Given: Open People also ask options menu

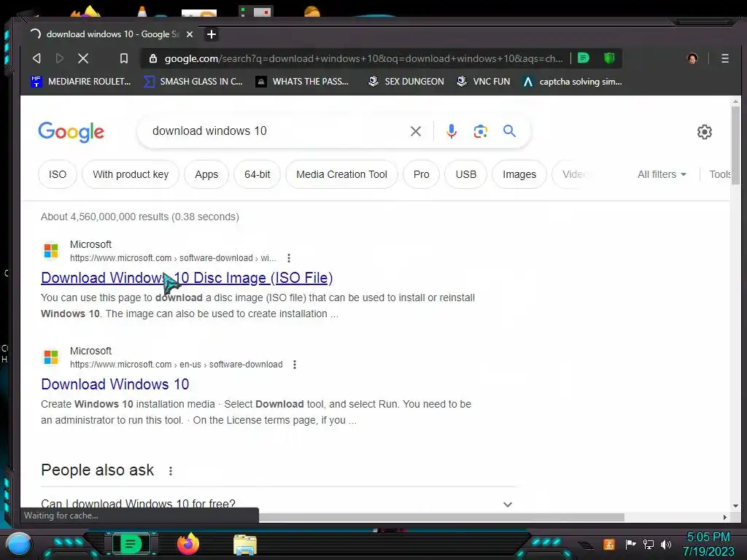Looking at the screenshot, I should point(171,471).
